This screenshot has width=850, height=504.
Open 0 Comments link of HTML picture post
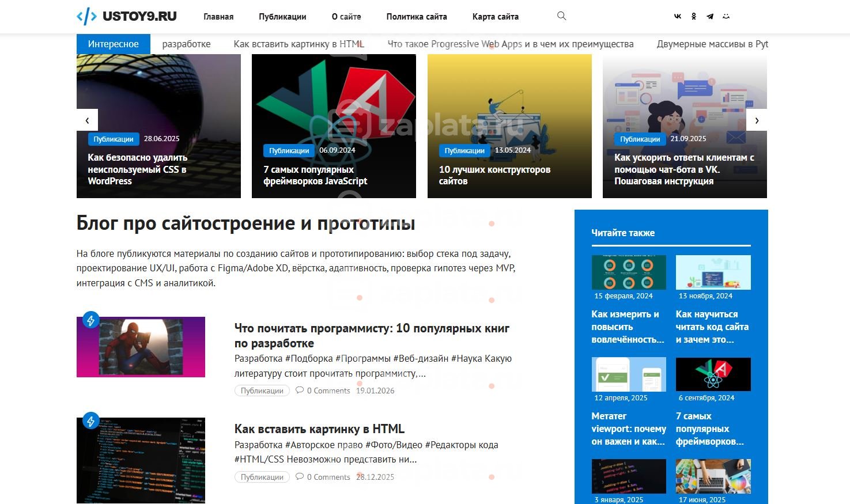323,477
